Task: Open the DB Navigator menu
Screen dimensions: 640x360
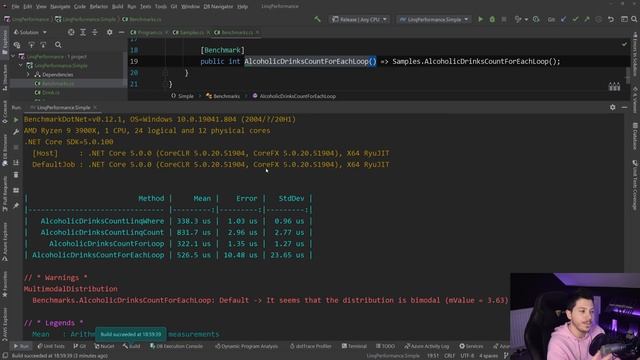Action: tap(218, 7)
